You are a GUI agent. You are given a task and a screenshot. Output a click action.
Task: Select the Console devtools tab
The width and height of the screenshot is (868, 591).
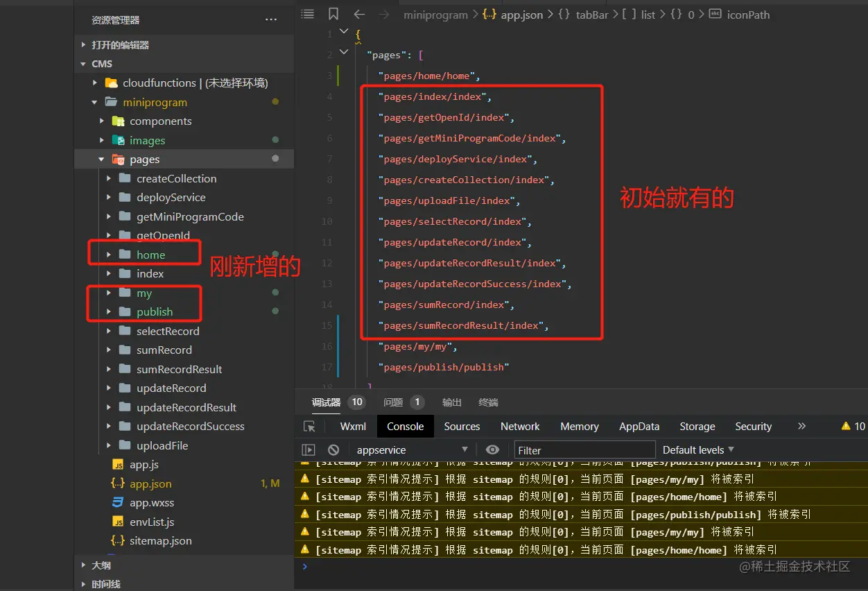406,426
